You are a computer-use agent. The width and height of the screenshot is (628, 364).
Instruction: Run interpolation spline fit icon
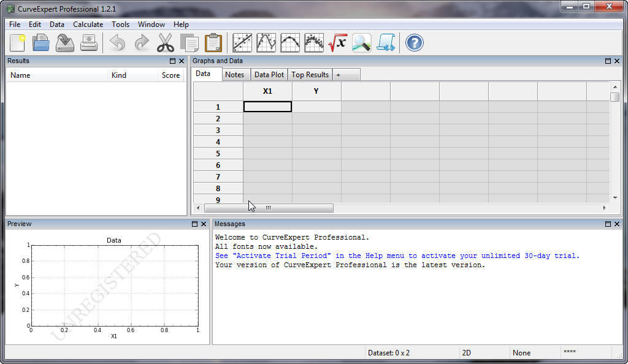pos(266,43)
